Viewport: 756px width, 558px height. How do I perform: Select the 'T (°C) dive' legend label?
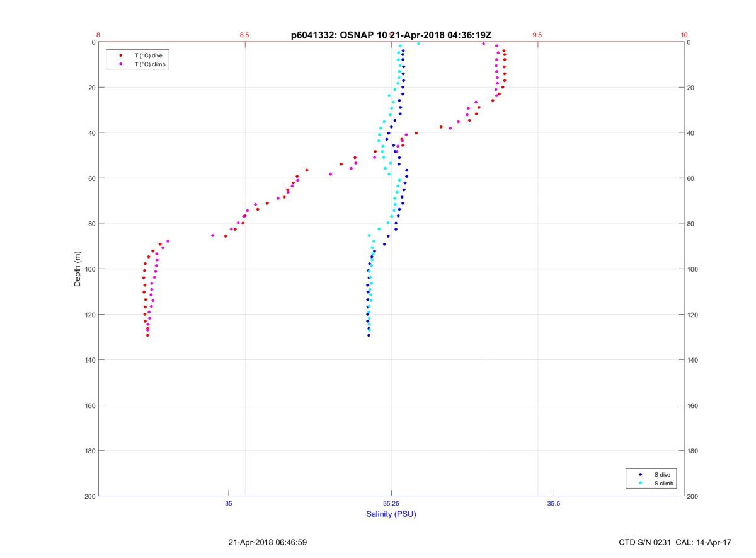(148, 55)
